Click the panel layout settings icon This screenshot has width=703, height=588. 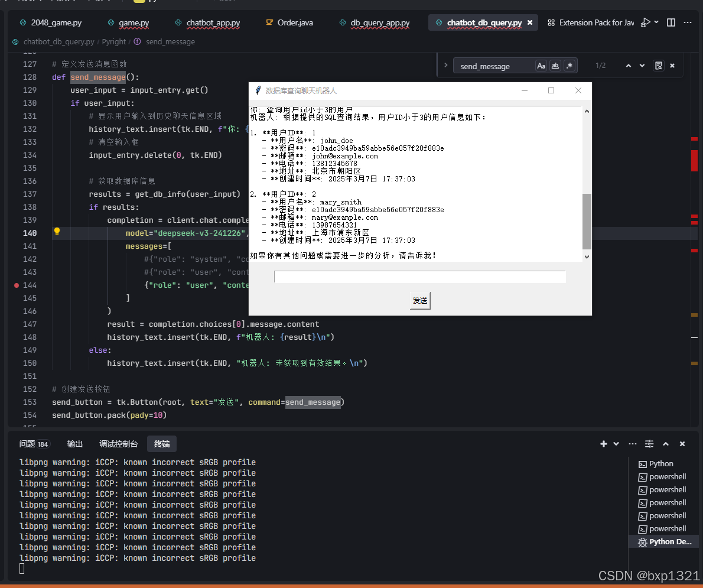[x=649, y=444]
